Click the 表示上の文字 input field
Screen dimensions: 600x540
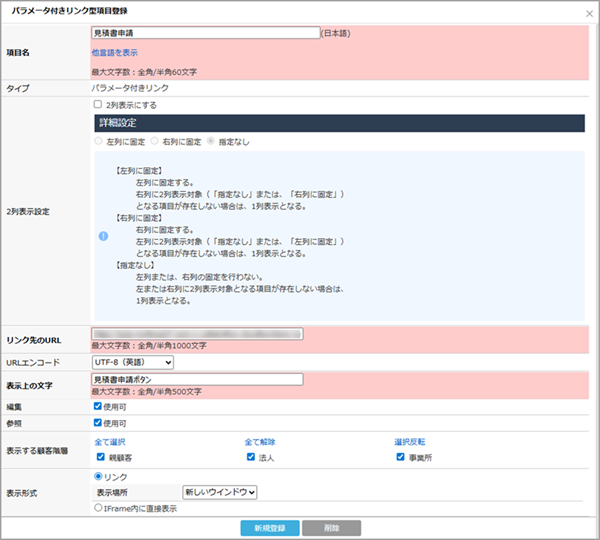point(196,379)
